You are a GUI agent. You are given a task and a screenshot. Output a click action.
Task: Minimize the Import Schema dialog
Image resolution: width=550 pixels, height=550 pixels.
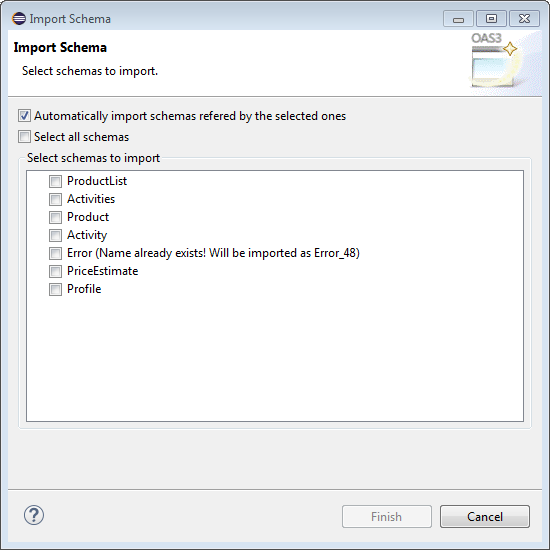[x=458, y=19]
